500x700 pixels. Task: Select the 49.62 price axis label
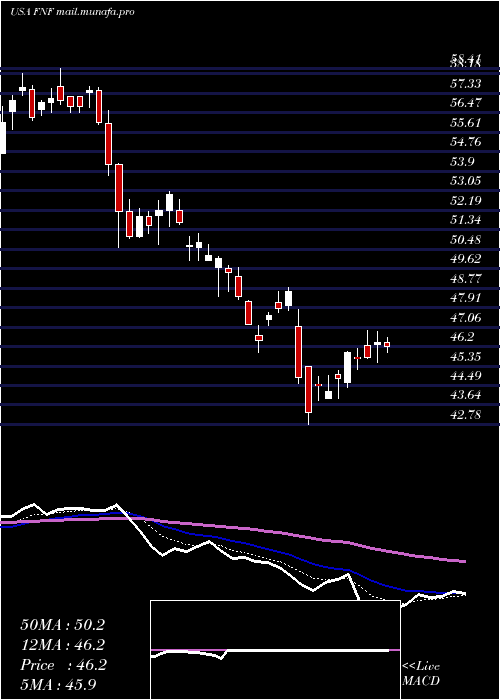coord(466,259)
